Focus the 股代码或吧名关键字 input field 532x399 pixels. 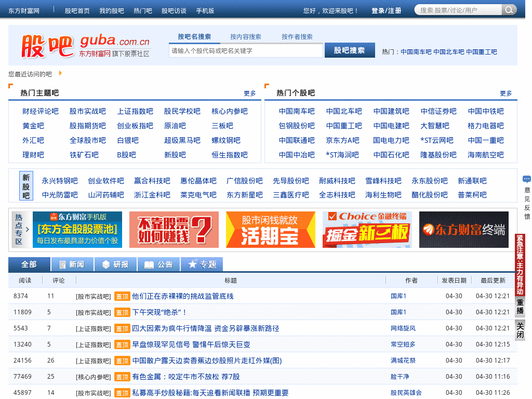coord(246,50)
